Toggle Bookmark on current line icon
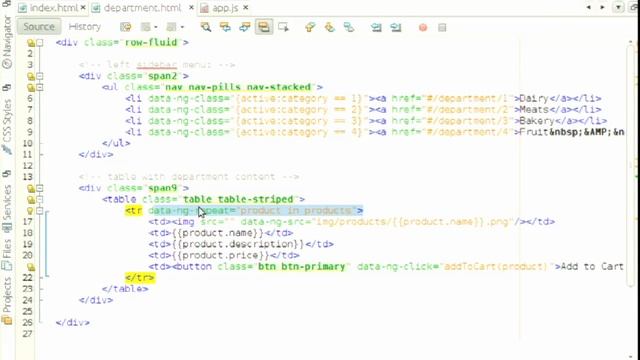640x360 pixels. (349, 27)
